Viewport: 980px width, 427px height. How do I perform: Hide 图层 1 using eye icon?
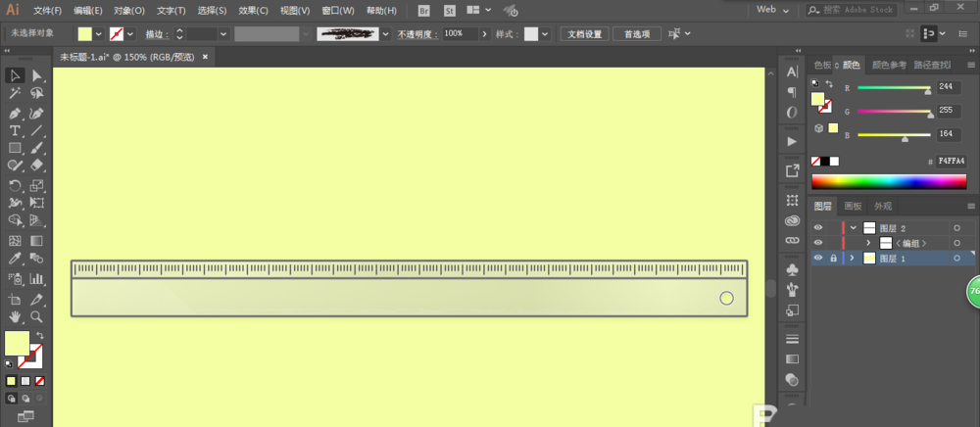818,258
